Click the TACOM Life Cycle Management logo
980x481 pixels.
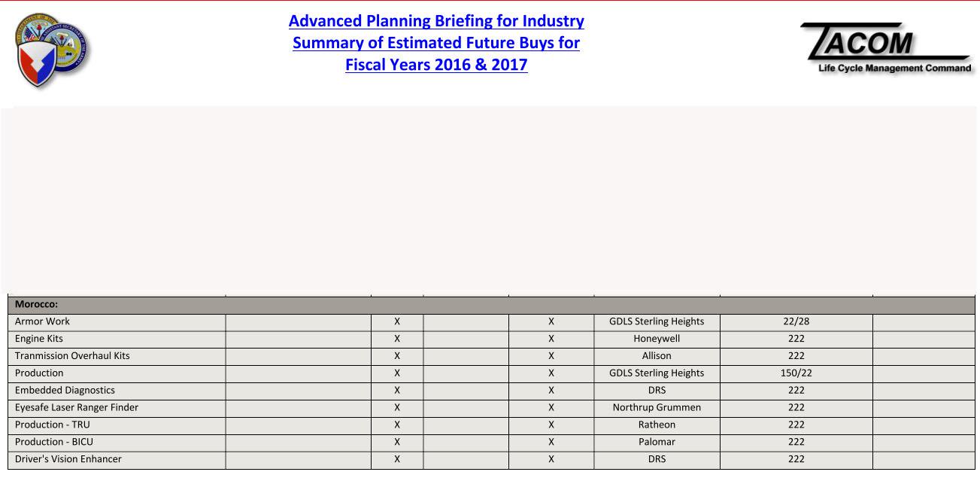(886, 48)
